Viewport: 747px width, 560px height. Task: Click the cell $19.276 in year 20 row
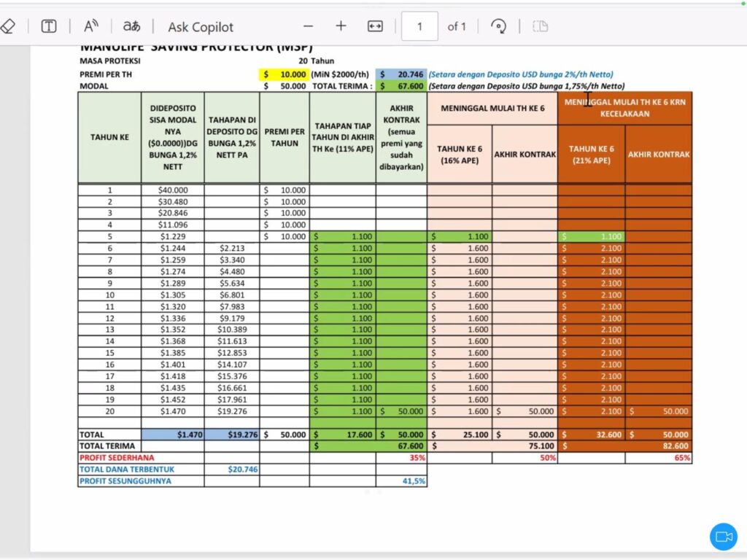(232, 411)
